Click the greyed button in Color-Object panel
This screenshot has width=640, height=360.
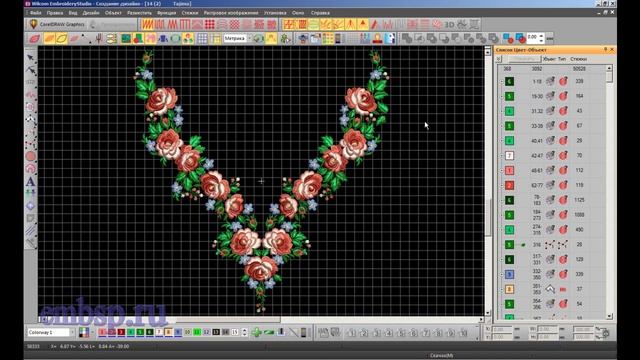pos(524,59)
